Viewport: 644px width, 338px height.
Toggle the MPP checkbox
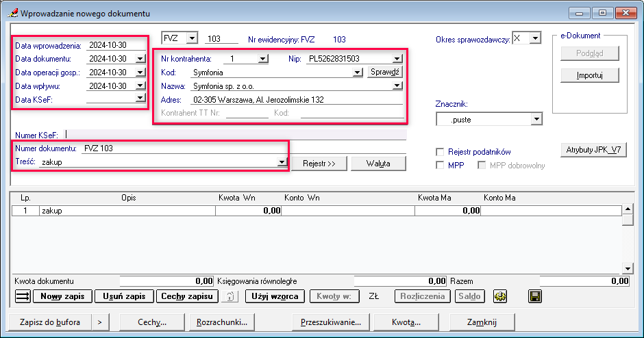point(441,166)
